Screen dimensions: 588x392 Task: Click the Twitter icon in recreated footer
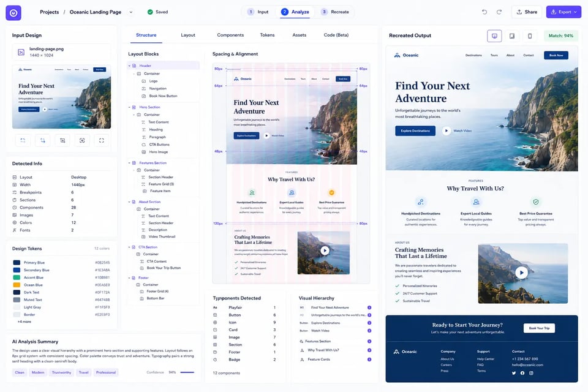coord(514,373)
